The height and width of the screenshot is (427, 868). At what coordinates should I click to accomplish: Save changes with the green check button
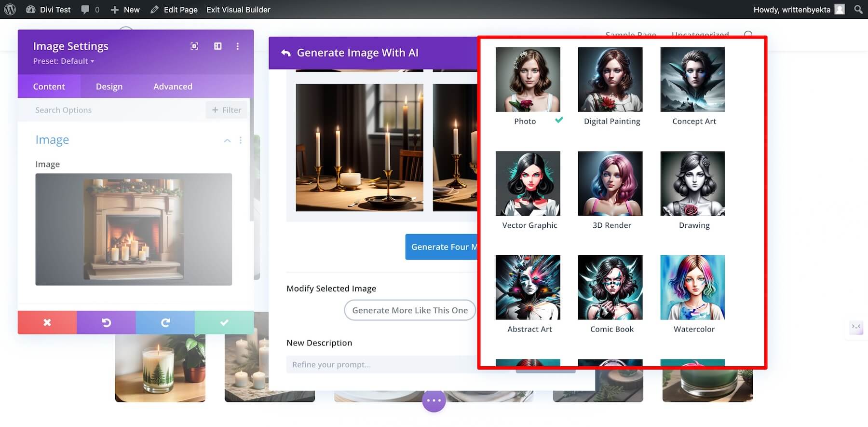[224, 322]
